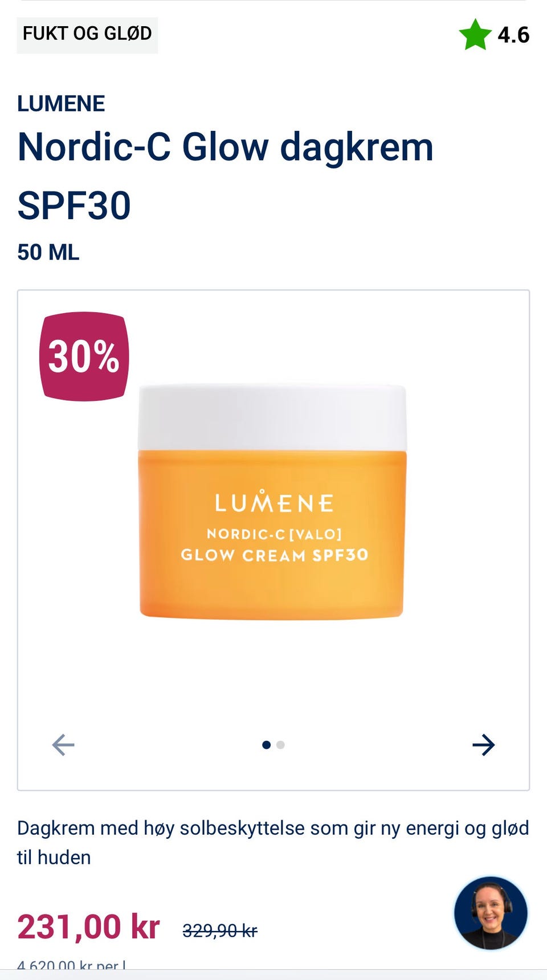Open the LUMENE brand link
Image resolution: width=547 pixels, height=980 pixels.
pos(61,104)
